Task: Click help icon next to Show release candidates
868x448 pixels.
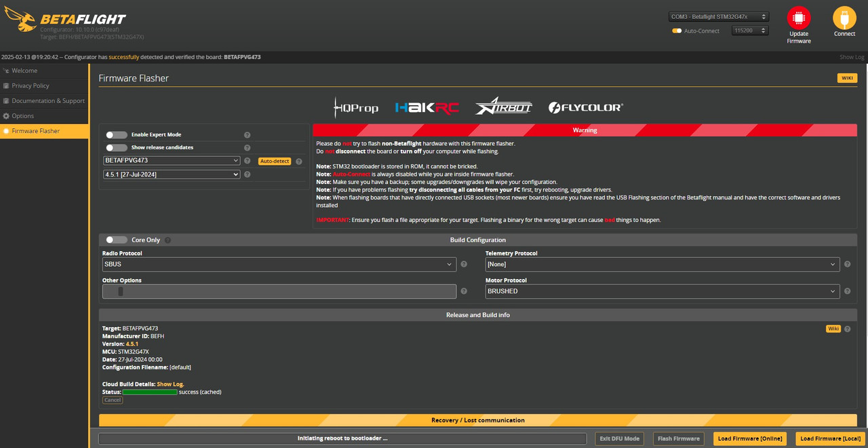Action: 247,148
